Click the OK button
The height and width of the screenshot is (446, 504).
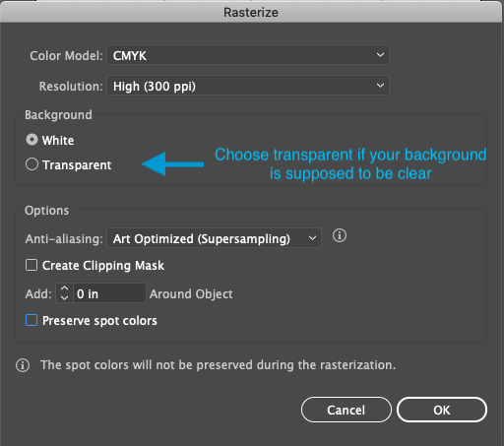[x=442, y=410]
